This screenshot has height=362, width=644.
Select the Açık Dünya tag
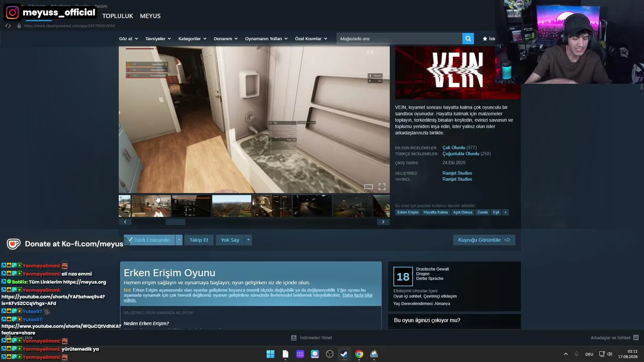coord(463,212)
